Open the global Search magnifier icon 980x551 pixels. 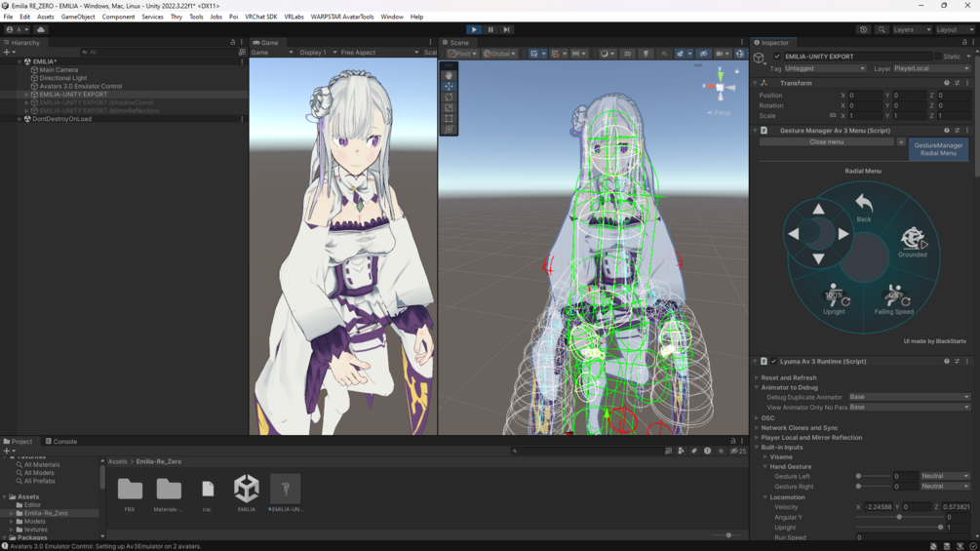[882, 29]
